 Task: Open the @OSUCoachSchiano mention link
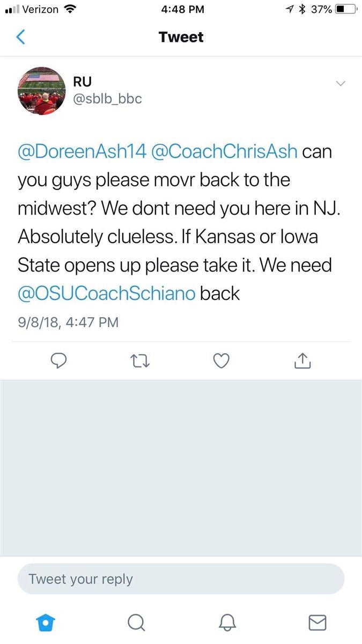[x=106, y=293]
